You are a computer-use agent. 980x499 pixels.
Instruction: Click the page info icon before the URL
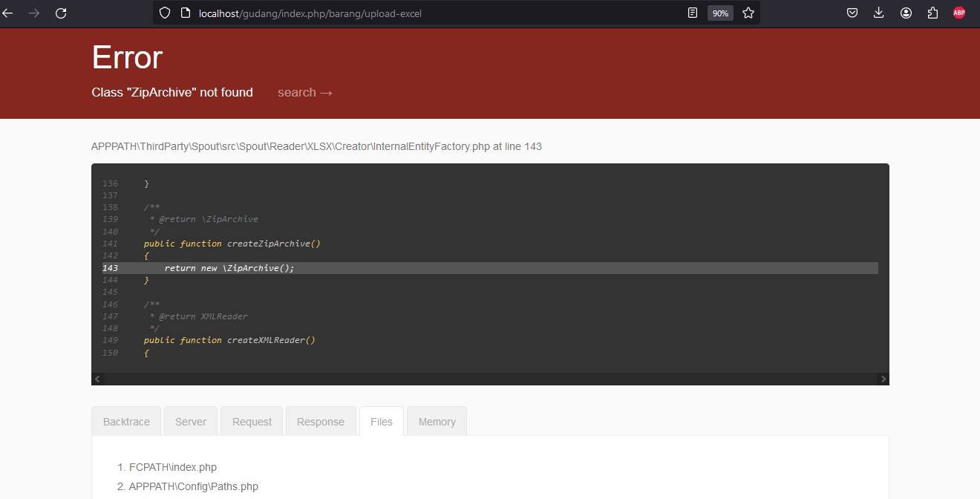pyautogui.click(x=186, y=13)
